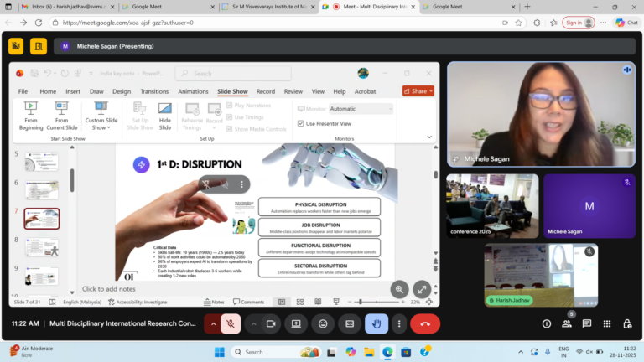Click the leave call red button
This screenshot has width=644, height=362.
425,323
